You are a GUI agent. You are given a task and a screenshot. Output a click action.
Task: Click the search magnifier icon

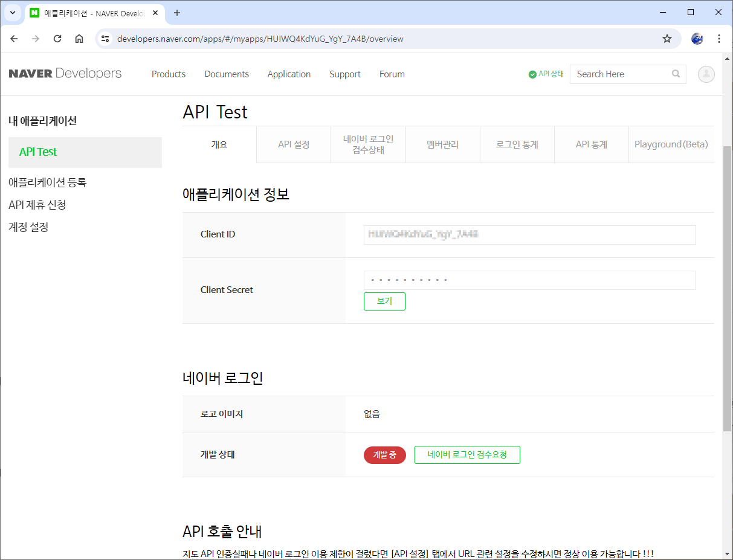click(x=676, y=74)
